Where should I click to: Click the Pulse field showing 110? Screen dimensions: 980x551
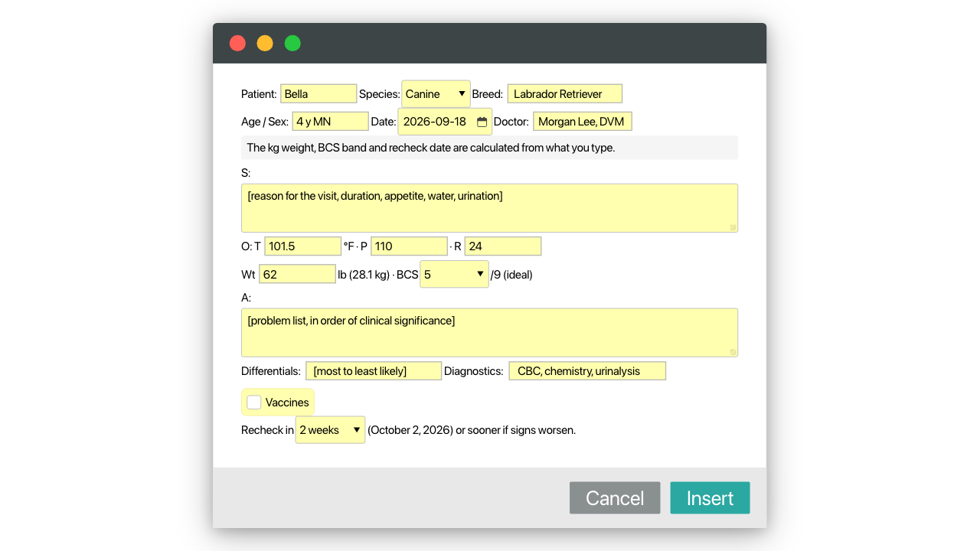click(x=409, y=246)
